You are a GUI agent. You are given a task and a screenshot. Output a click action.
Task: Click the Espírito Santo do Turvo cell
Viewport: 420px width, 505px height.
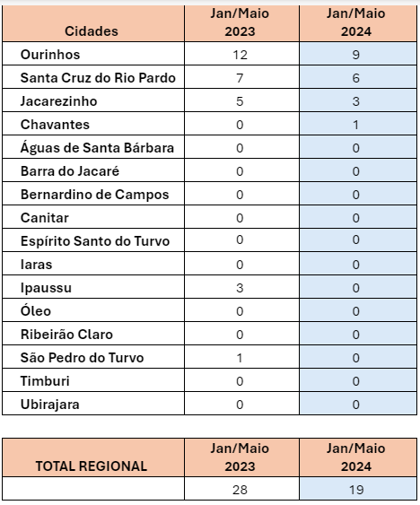[93, 240]
